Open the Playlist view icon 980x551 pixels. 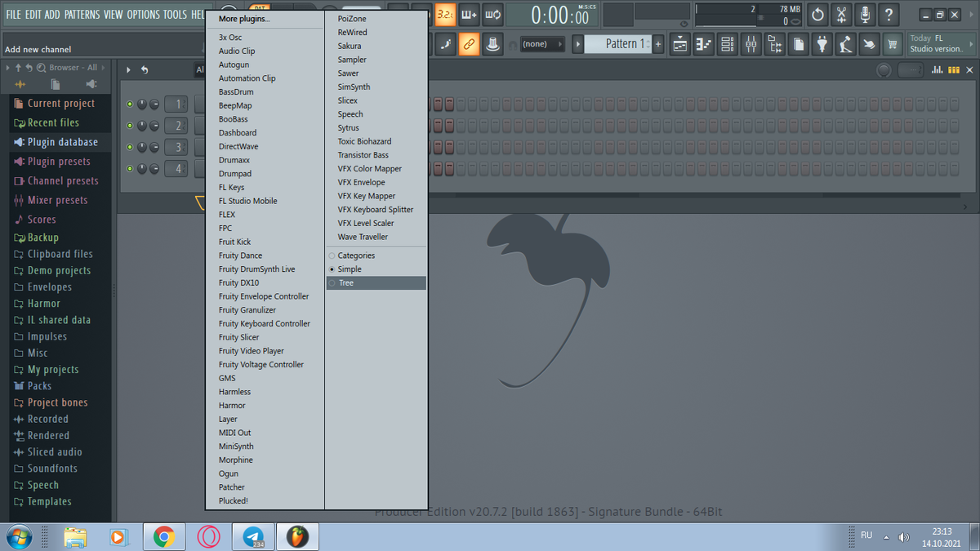tap(680, 44)
